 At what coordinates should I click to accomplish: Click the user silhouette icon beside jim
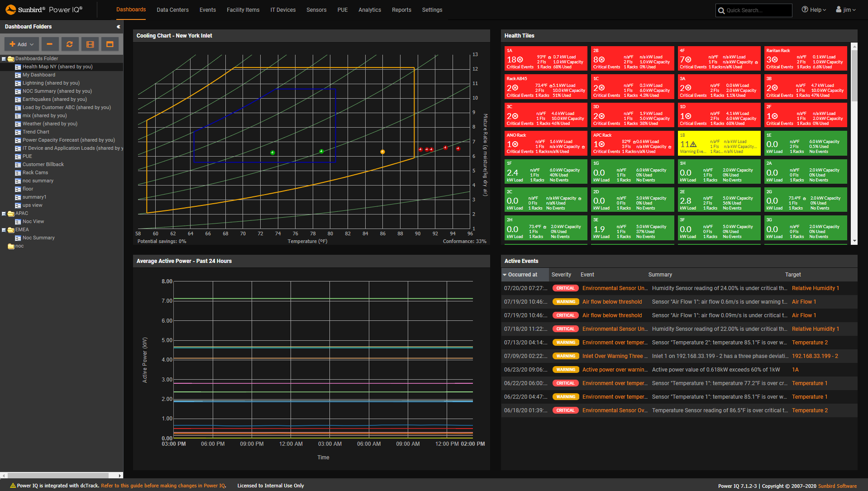point(838,9)
